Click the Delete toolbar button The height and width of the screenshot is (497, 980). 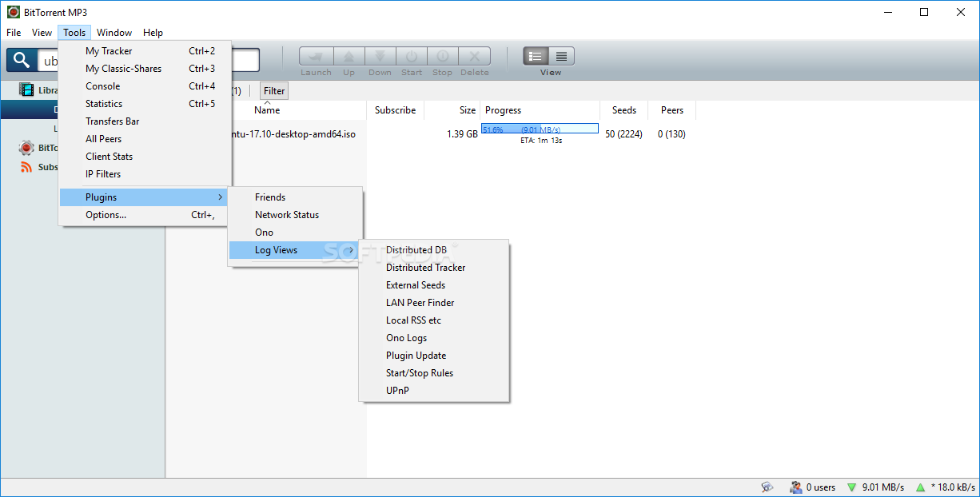pyautogui.click(x=474, y=57)
